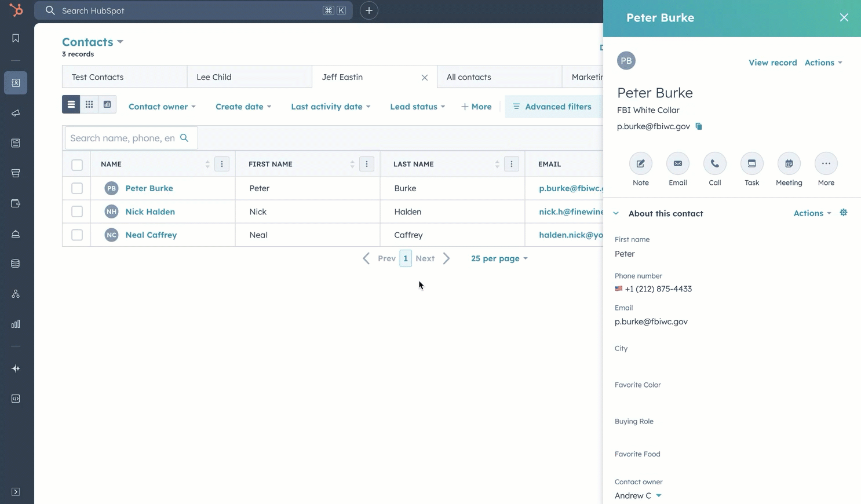
Task: Open the Contact owner filter dropdown
Action: click(x=162, y=107)
